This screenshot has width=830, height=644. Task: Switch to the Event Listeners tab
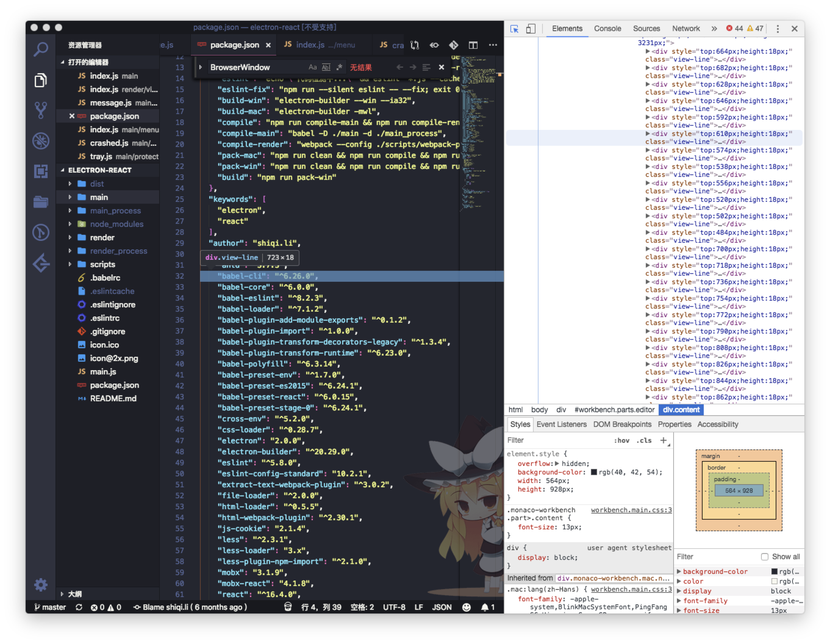coord(561,424)
